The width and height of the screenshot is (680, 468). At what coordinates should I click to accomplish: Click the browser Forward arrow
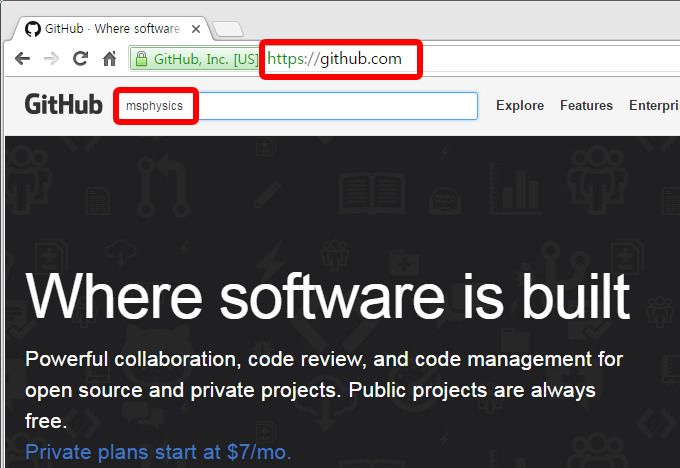tap(52, 58)
